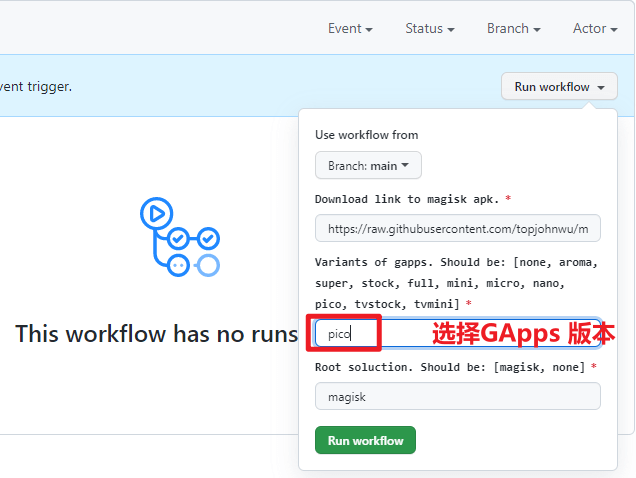Image resolution: width=636 pixels, height=478 pixels.
Task: Toggle the gray Run workflow dropdown button
Action: 559,87
